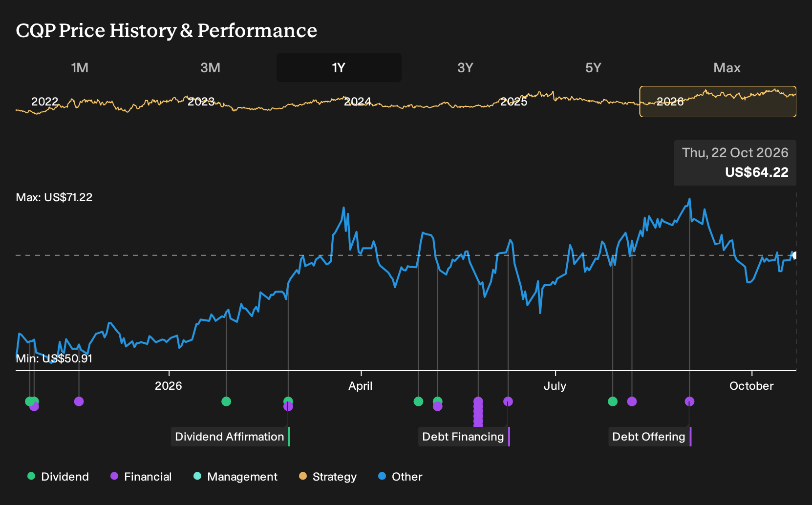This screenshot has height=505, width=812.
Task: Toggle the Other legend filter
Action: [400, 477]
